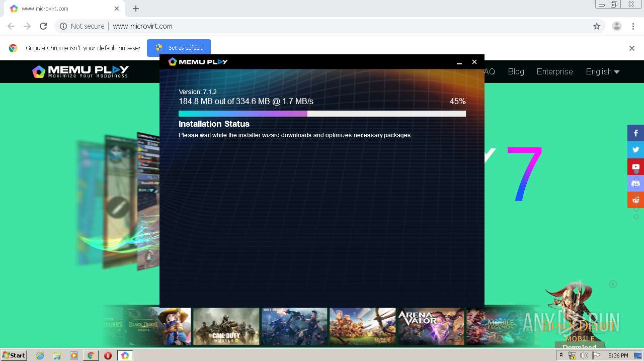Viewport: 644px width, 362px height.
Task: Open Call of Duty Mobile thumbnail
Action: pyautogui.click(x=226, y=326)
